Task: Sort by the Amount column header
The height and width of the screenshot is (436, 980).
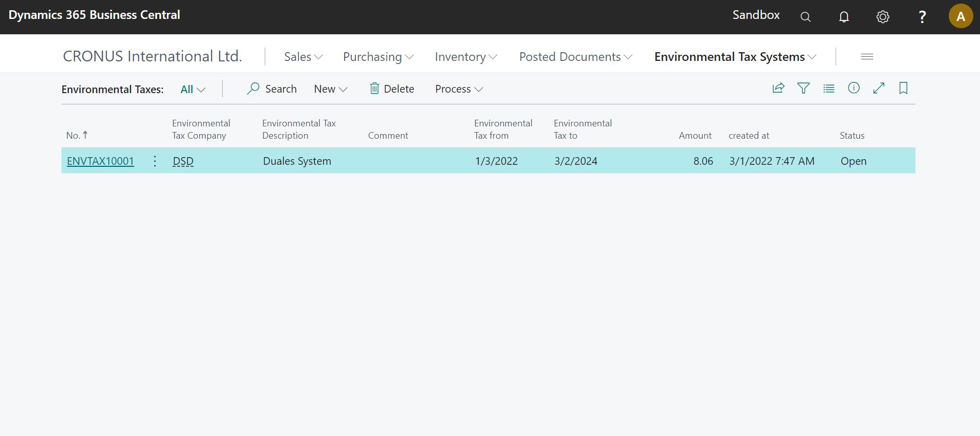Action: coord(695,136)
